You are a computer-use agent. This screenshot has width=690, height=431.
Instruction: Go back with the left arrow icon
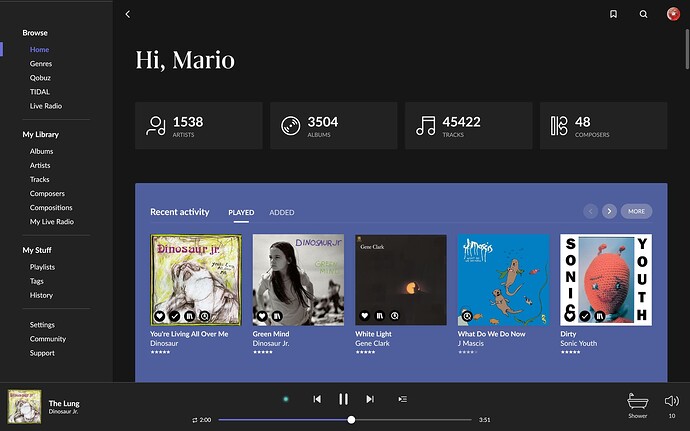(128, 15)
